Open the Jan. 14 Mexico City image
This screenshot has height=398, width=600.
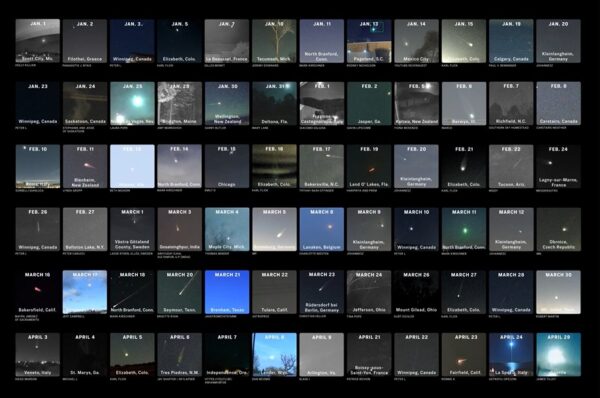(x=416, y=41)
